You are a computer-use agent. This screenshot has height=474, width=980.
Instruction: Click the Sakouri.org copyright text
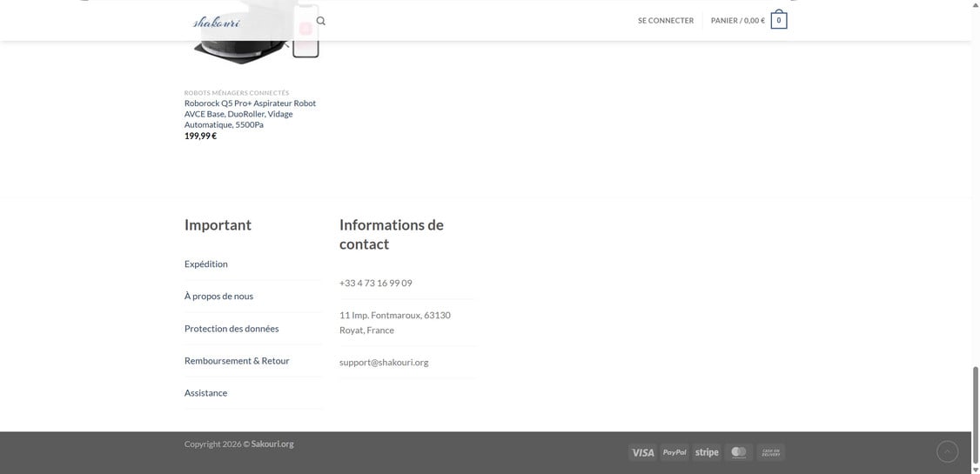[x=272, y=444]
